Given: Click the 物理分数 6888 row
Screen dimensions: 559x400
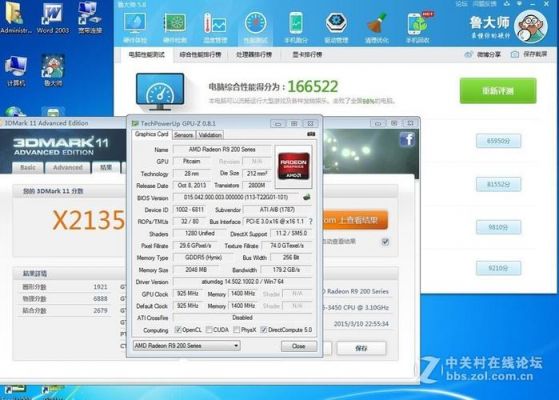Looking at the screenshot, I should coord(65,299).
